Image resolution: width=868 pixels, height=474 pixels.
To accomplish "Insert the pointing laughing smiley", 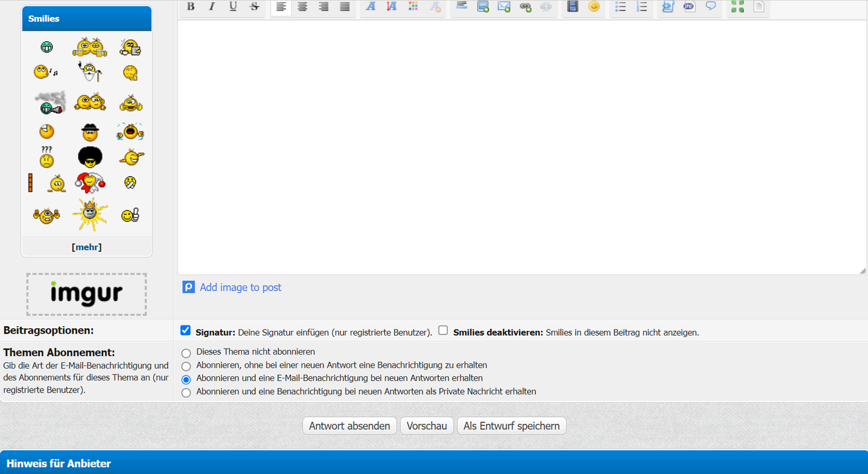I will tap(132, 157).
